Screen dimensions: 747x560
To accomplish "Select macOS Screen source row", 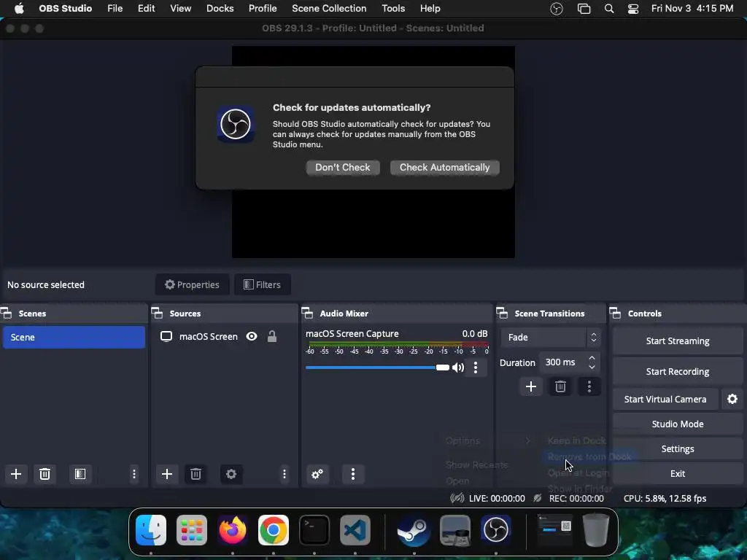I will [x=225, y=337].
